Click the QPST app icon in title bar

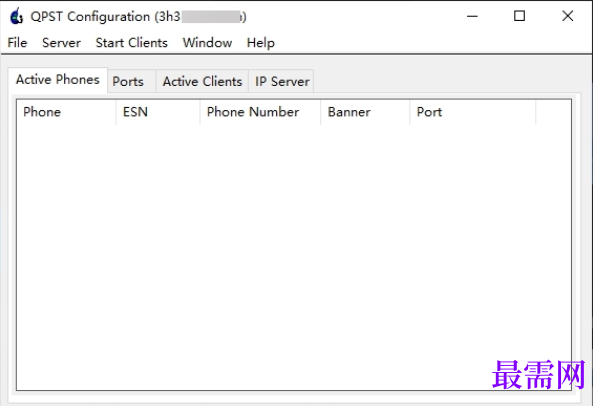pos(16,17)
